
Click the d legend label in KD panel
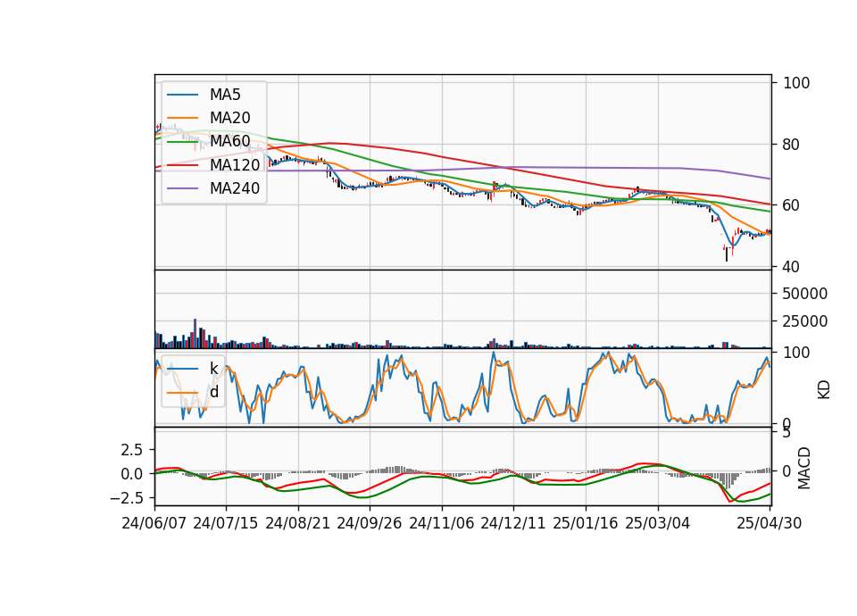pos(214,392)
